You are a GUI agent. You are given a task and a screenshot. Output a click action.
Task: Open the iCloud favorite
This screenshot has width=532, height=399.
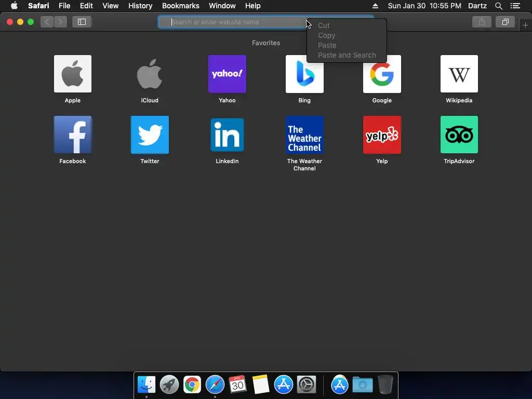tap(150, 74)
